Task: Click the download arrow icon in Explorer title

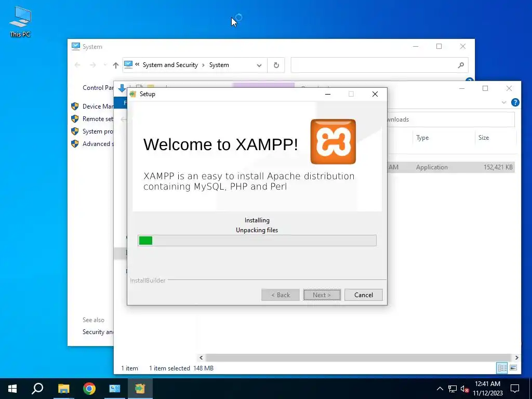Action: [122, 88]
